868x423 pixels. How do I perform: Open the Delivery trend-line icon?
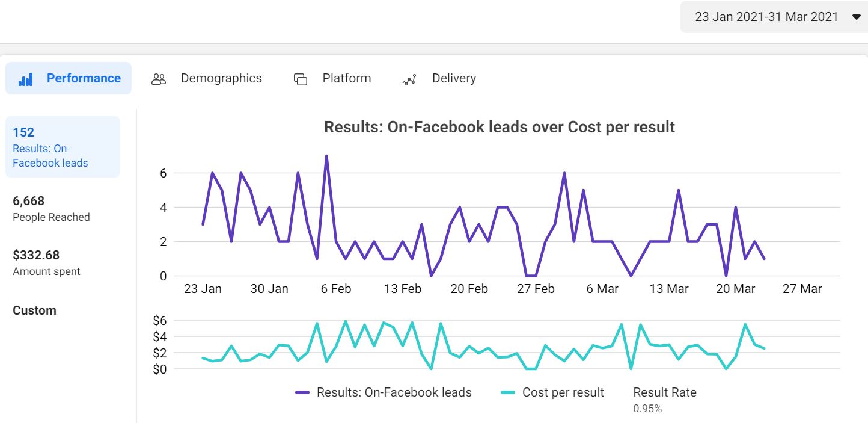[x=409, y=79]
